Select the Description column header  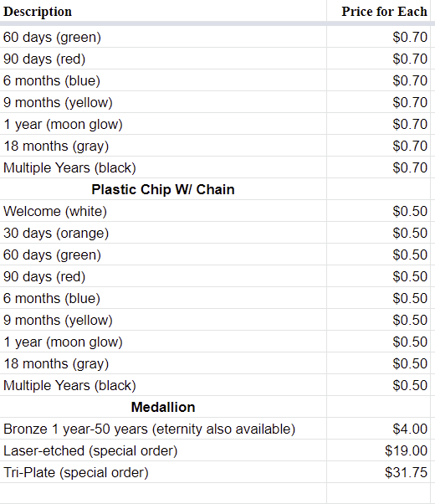tap(38, 12)
